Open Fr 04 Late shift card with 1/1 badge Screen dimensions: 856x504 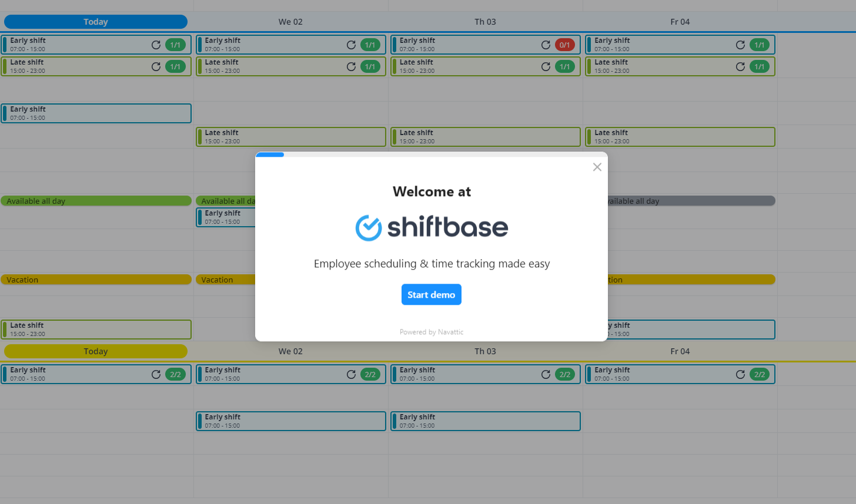[x=680, y=66]
